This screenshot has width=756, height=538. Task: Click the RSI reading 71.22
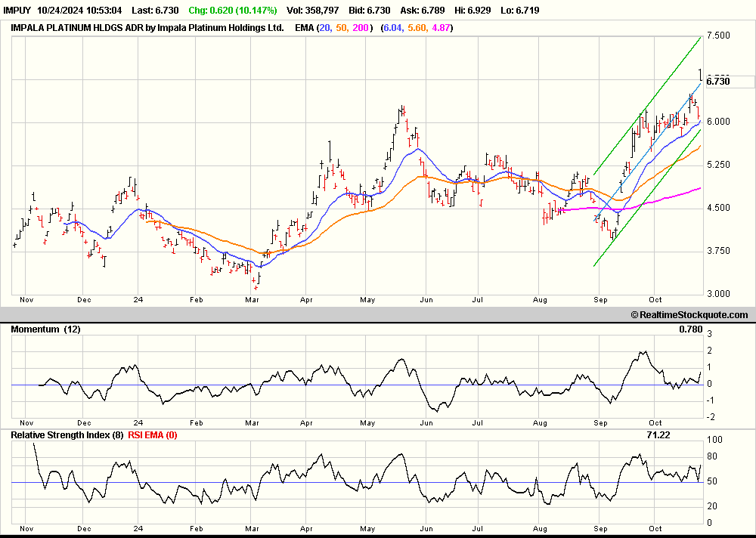coord(658,434)
